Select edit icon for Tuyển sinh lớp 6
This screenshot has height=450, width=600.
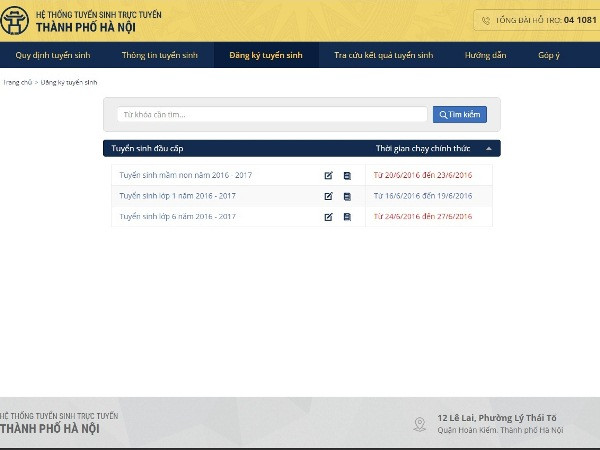328,216
